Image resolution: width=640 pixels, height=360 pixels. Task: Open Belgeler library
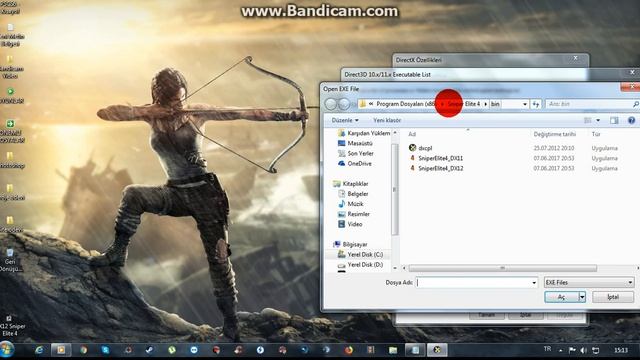coord(353,194)
